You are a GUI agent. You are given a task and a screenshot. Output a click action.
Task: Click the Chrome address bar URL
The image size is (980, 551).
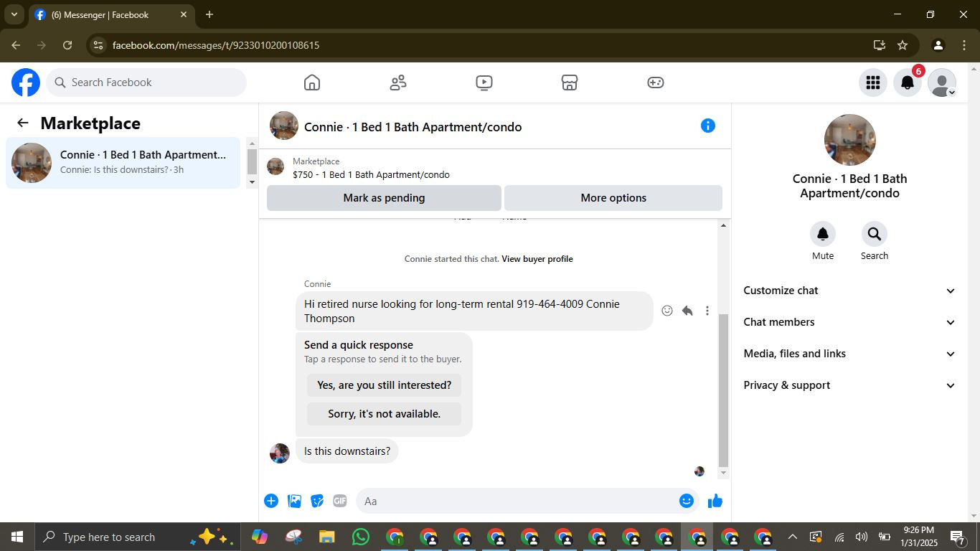coord(216,45)
